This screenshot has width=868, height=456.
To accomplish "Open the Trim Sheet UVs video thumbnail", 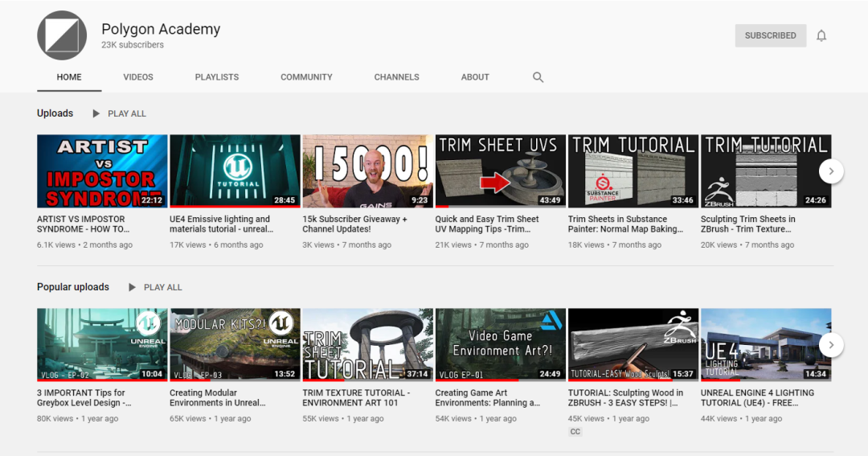I will [x=501, y=171].
